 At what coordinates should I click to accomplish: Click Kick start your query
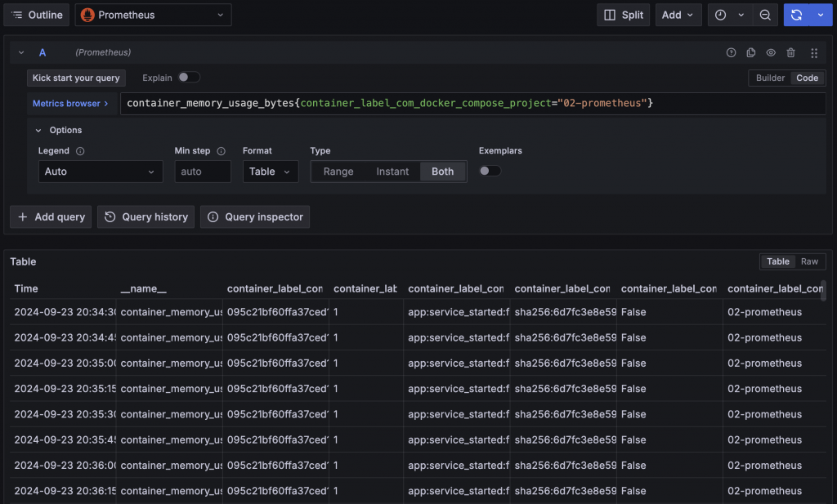pyautogui.click(x=76, y=78)
